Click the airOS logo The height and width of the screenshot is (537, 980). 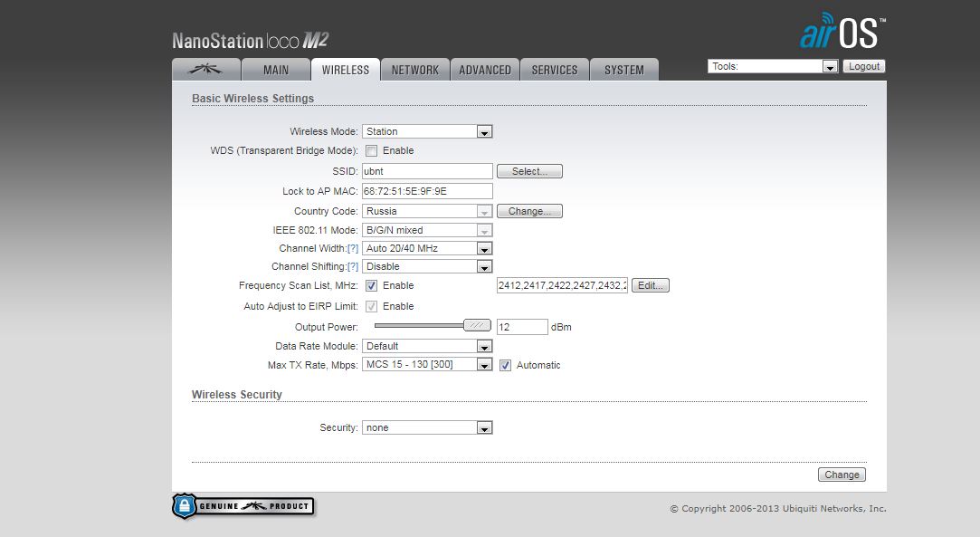pos(842,32)
